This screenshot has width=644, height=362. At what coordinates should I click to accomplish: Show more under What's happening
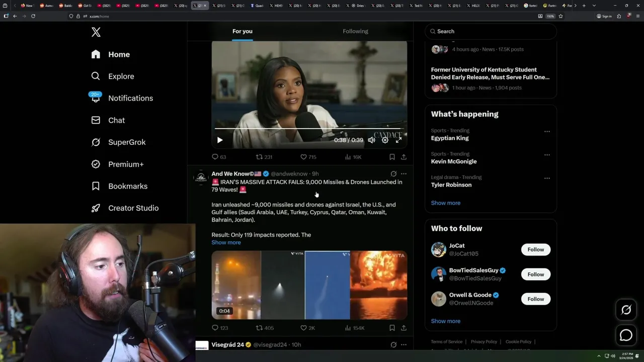(446, 203)
